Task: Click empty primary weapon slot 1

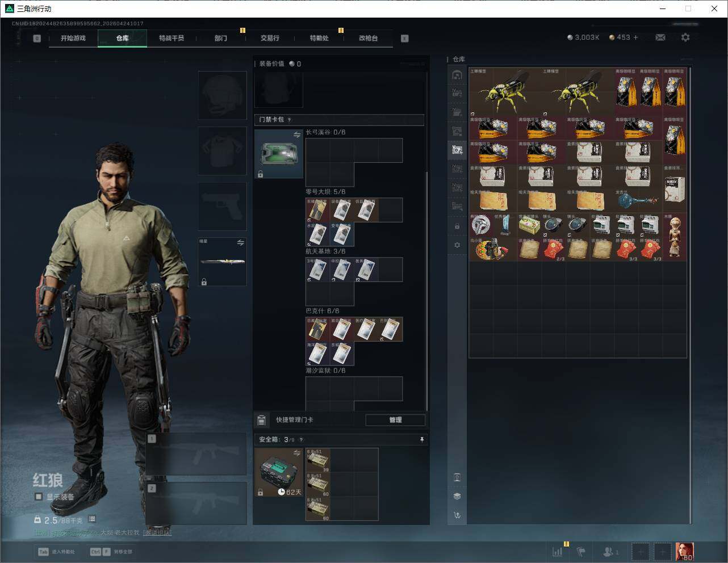Action: click(x=196, y=454)
